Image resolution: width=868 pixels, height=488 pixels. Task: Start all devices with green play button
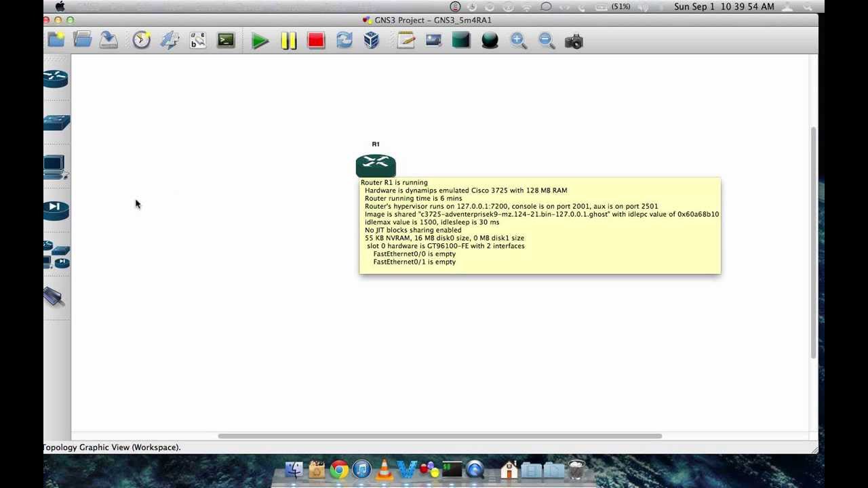(260, 41)
